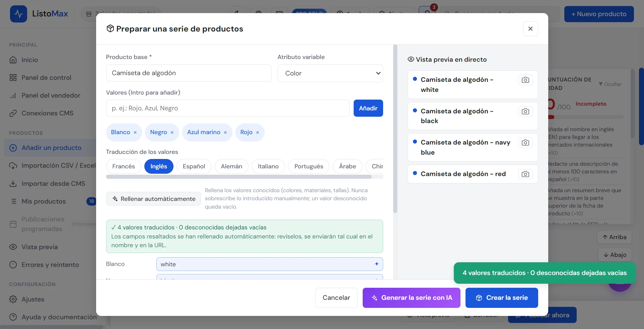Open the Atributo variable Color dropdown
The width and height of the screenshot is (644, 329).
330,73
